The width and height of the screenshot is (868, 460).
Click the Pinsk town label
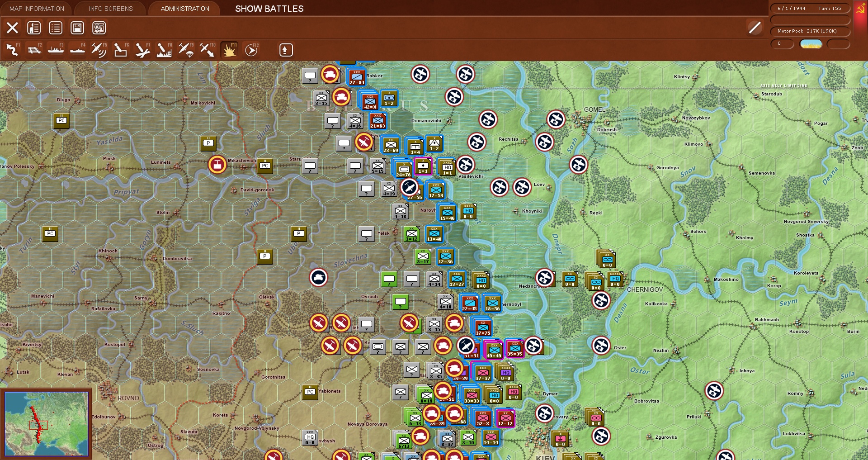point(109,159)
